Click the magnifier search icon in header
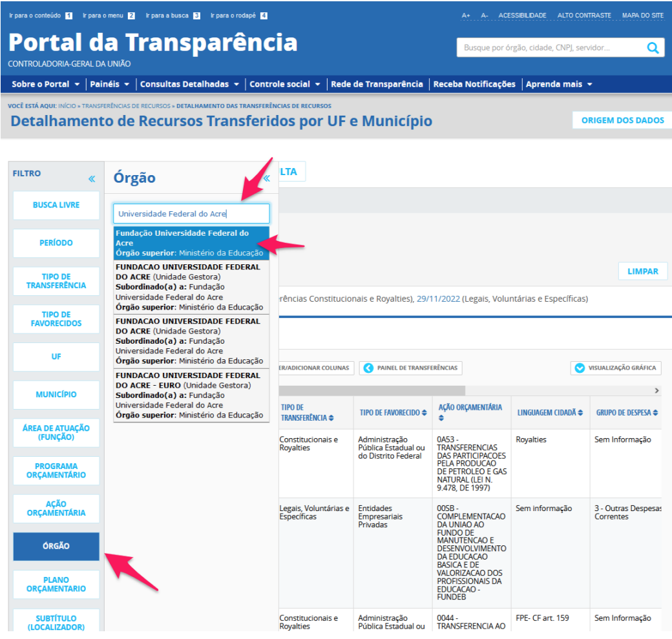672x639 pixels. 653,48
